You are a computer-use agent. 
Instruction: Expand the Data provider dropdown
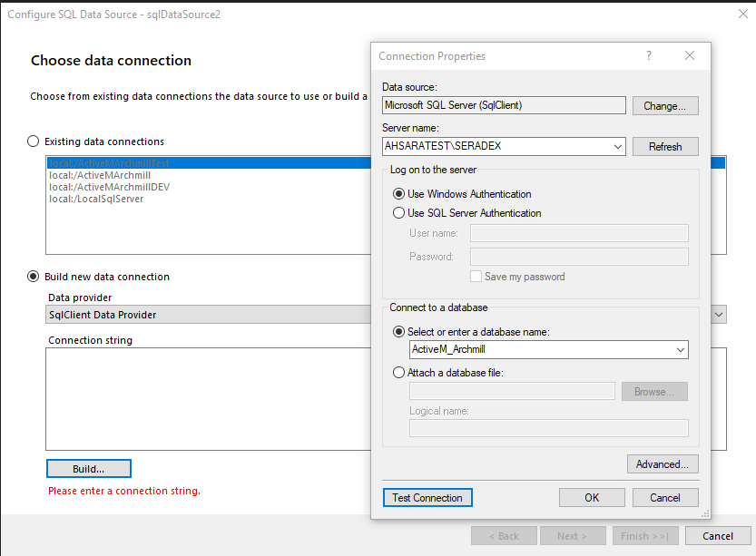[x=719, y=315]
